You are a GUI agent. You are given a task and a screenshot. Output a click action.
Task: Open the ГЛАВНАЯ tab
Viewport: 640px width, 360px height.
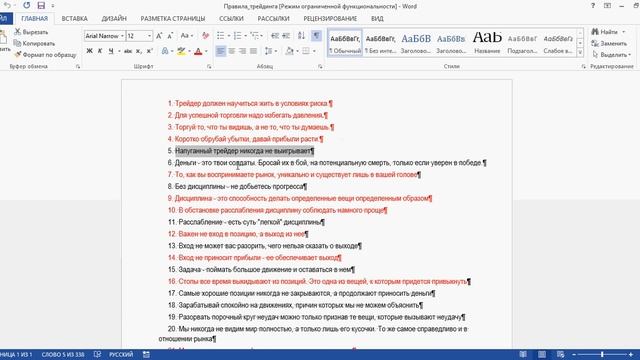coord(35,18)
